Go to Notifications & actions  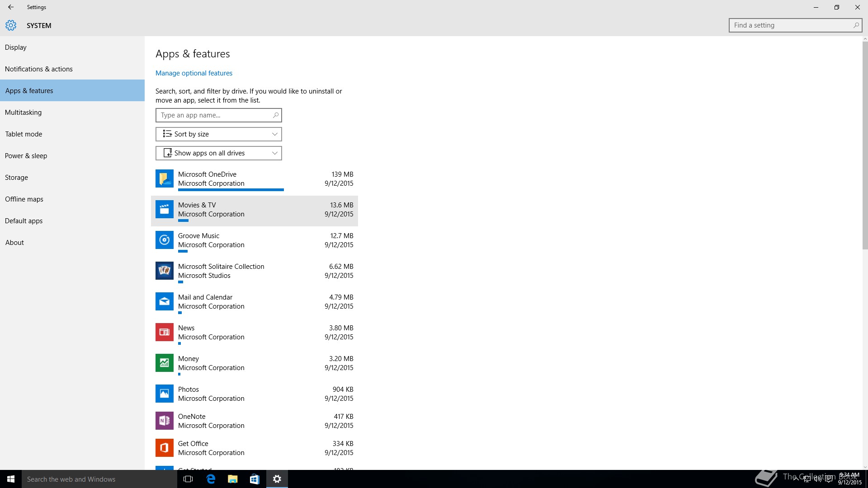(72, 69)
